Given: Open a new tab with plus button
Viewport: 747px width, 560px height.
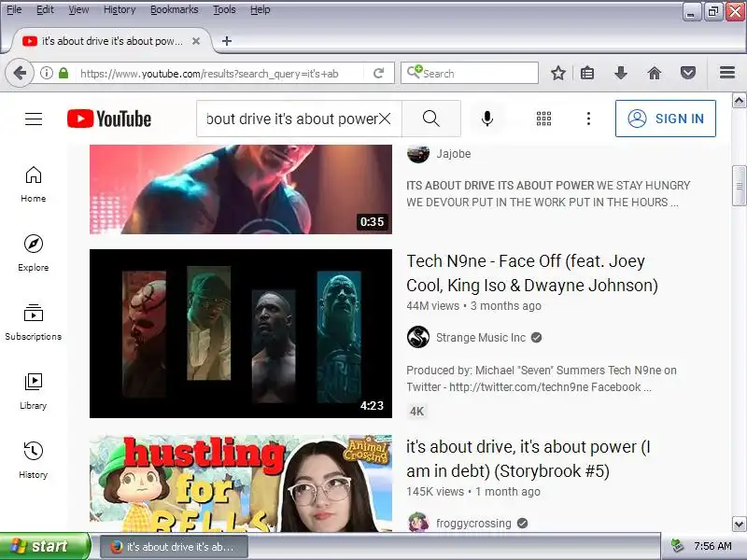Looking at the screenshot, I should [x=227, y=41].
